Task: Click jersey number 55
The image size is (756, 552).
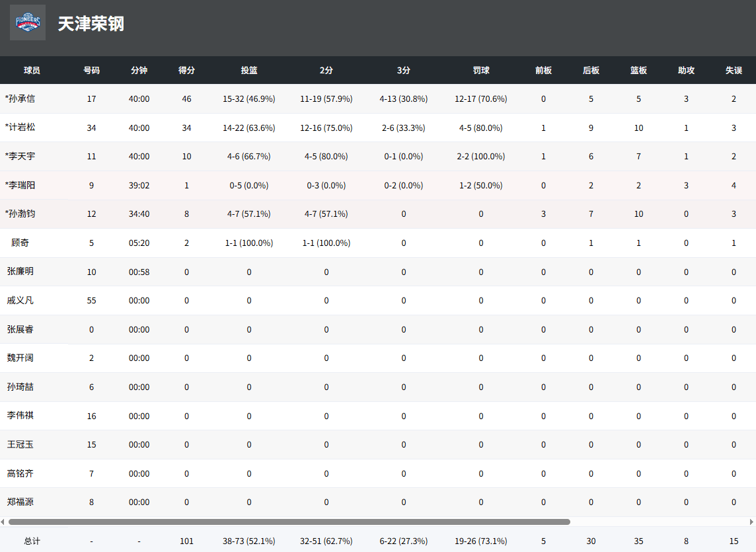Action: click(x=92, y=301)
